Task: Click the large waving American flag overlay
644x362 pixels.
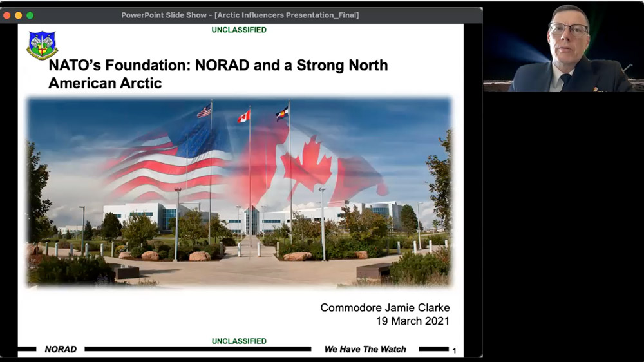Action: tap(167, 161)
